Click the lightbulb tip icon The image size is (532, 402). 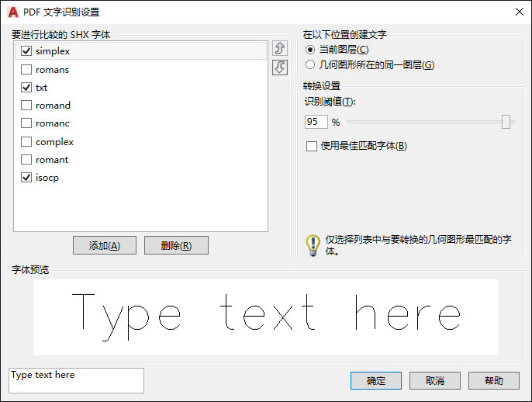click(313, 245)
